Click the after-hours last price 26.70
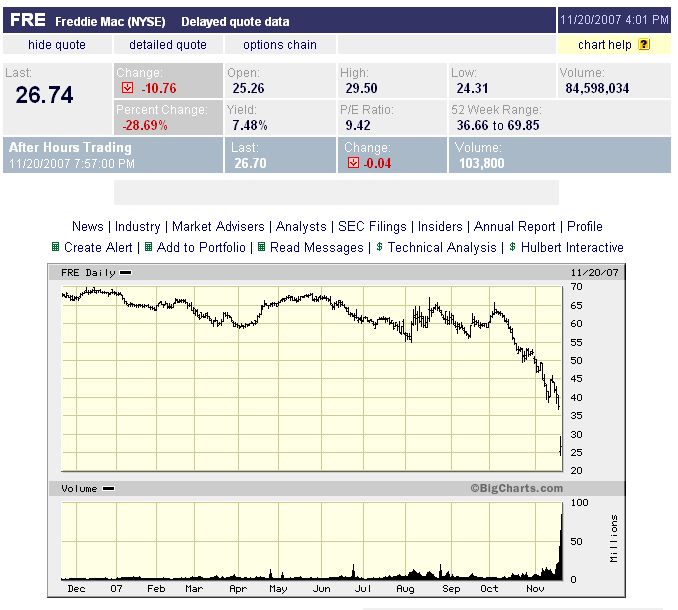The width and height of the screenshot is (678, 610). tap(250, 163)
